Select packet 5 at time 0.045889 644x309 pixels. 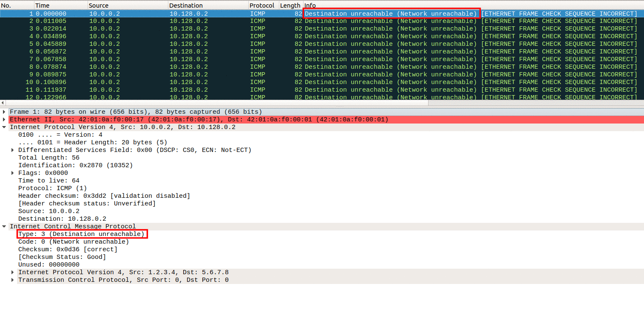pyautogui.click(x=322, y=44)
